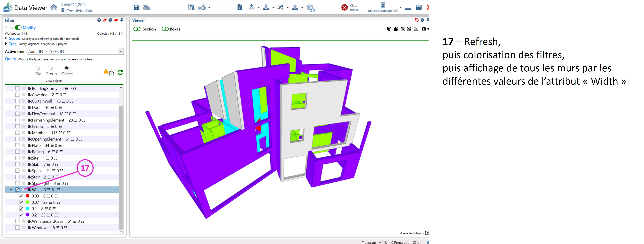The height and width of the screenshot is (244, 644).
Task: Click the library books icon in toolbar
Action: pyautogui.click(x=191, y=8)
